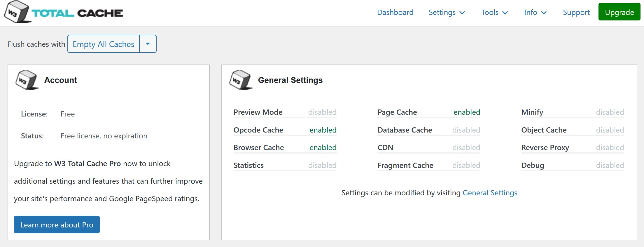
Task: Click the Page Cache label
Action: coord(397,112)
